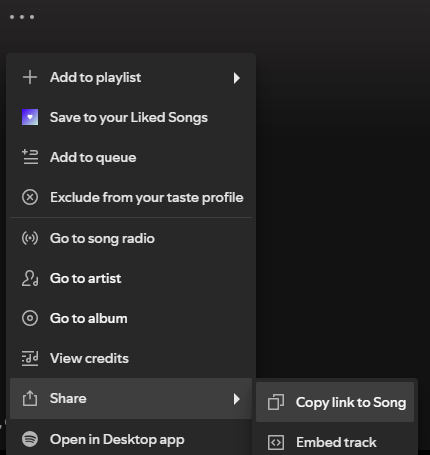The height and width of the screenshot is (455, 430).
Task: Select Exclude from your taste profile
Action: coord(131,197)
